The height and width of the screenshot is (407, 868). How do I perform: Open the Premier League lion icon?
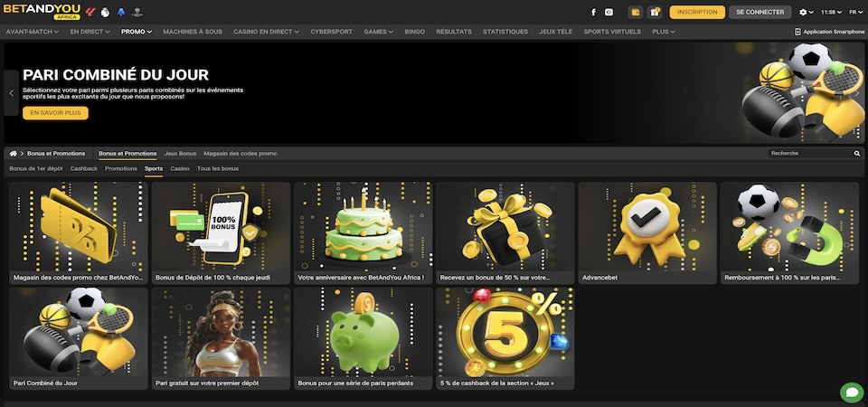coord(105,12)
